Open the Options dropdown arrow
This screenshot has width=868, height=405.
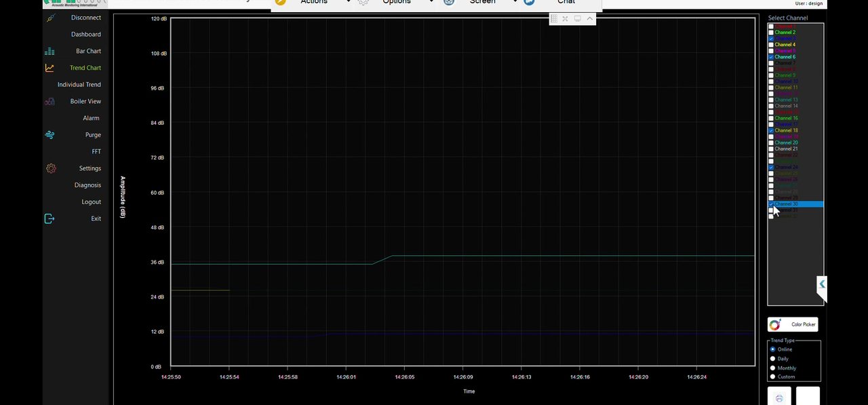(x=431, y=2)
